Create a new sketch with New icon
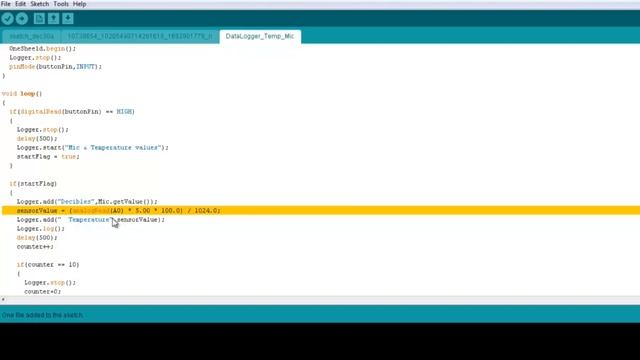The image size is (640, 360). click(x=39, y=18)
